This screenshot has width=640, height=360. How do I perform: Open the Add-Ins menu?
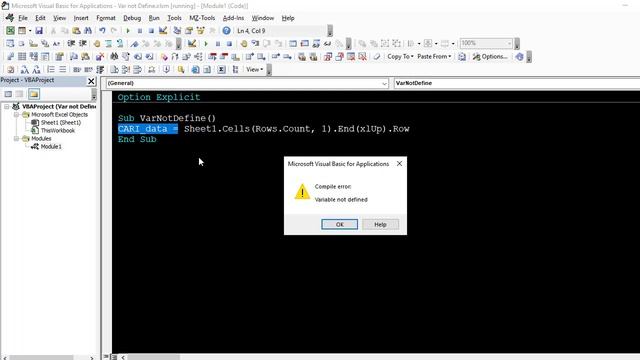point(233,18)
